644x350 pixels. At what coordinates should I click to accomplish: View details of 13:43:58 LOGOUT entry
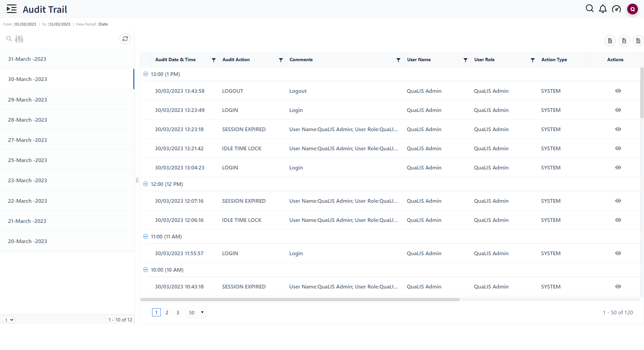coord(618,91)
